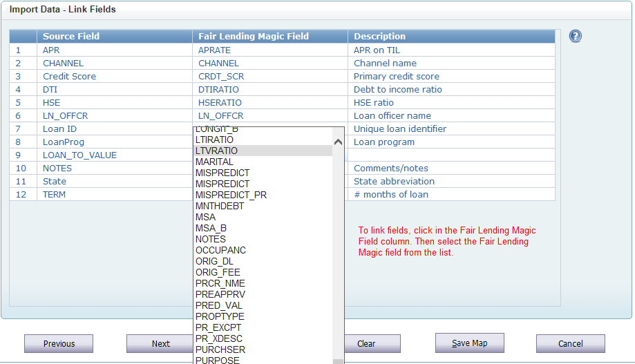The width and height of the screenshot is (635, 364).
Task: Click the APRATE Fair Lending Magic field
Action: coord(269,50)
